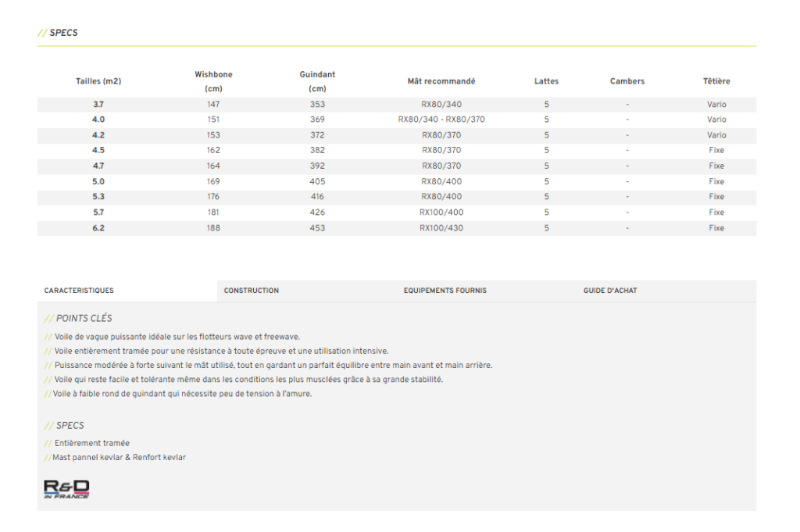Click Vario têtière in the 3.7 row
800x532 pixels.
point(716,105)
